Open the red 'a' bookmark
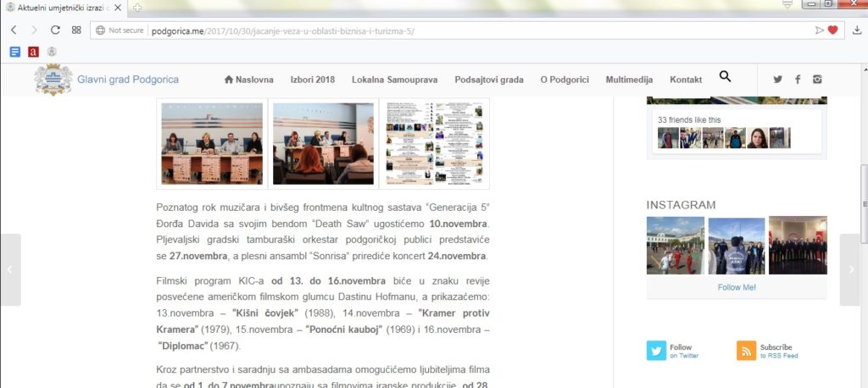Screen dimensions: 868x388 [x=33, y=52]
